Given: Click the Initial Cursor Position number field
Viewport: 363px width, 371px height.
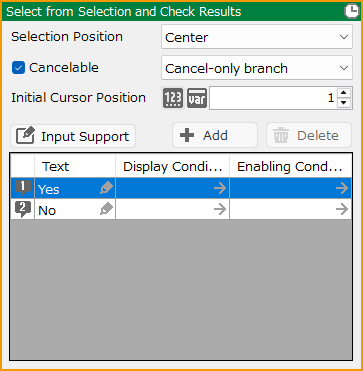Looking at the screenshot, I should tap(273, 98).
